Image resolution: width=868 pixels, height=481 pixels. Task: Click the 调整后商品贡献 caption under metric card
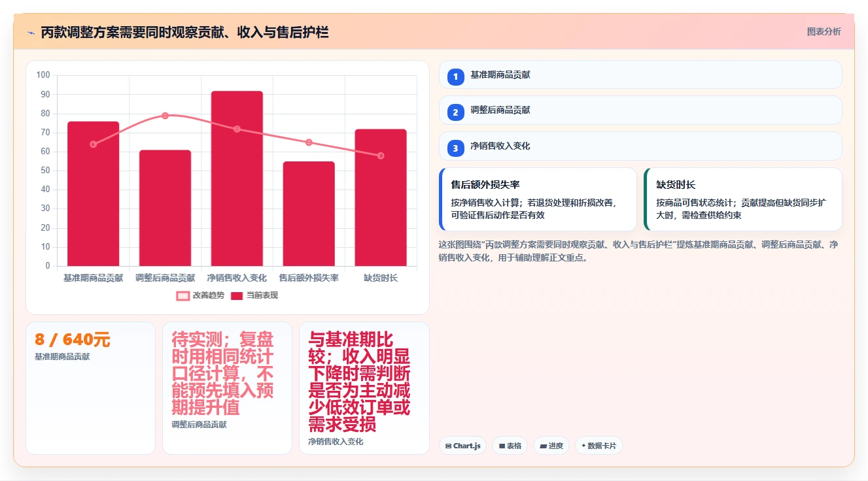click(199, 425)
